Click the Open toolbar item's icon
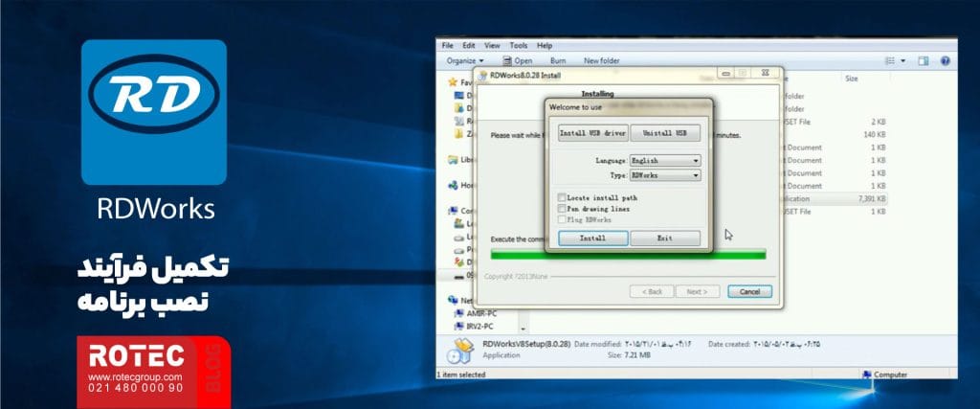The height and width of the screenshot is (409, 980). click(507, 60)
